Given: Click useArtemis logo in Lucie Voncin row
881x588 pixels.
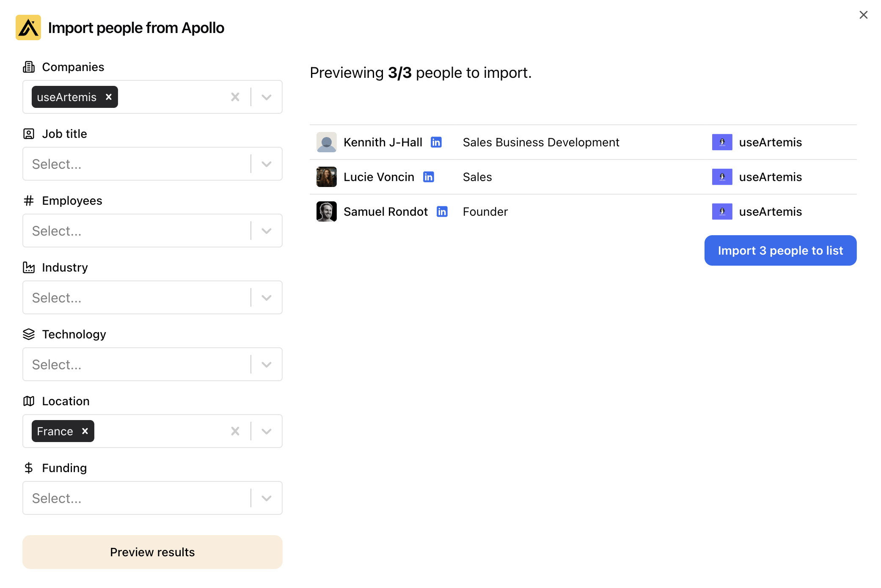Looking at the screenshot, I should (x=722, y=177).
